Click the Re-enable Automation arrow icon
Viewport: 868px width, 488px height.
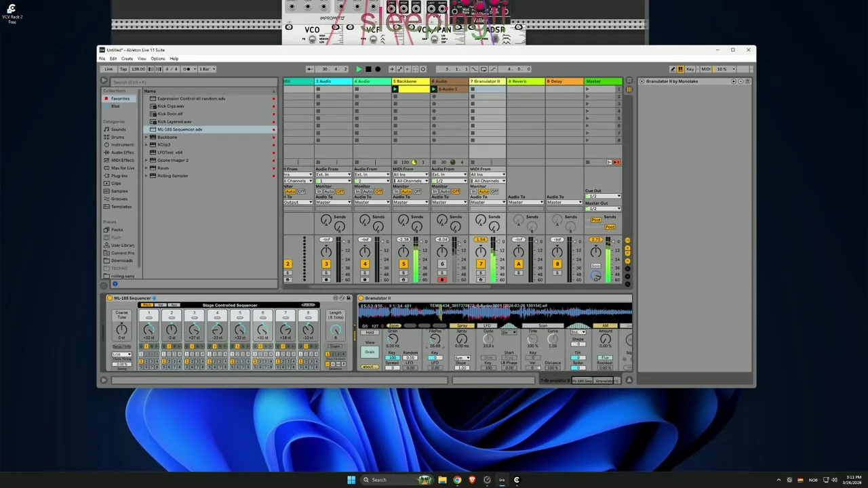[x=407, y=69]
